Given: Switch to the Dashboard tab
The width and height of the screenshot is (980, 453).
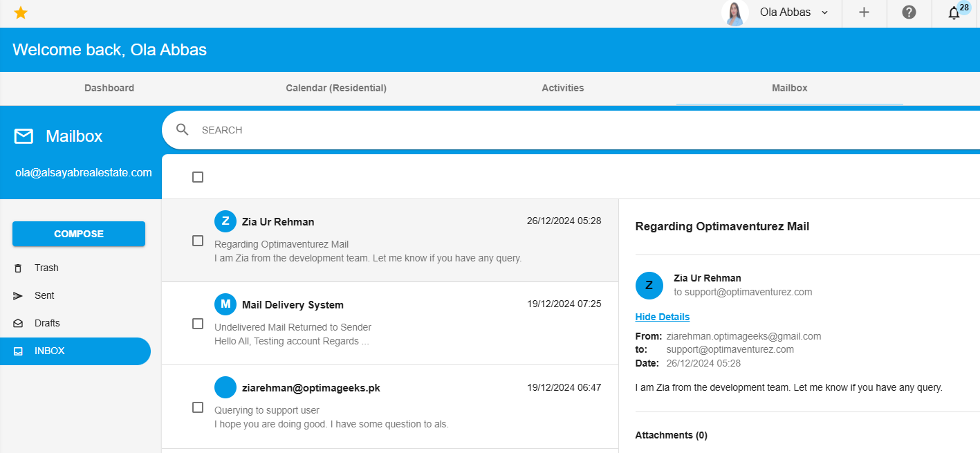Looking at the screenshot, I should click(109, 88).
